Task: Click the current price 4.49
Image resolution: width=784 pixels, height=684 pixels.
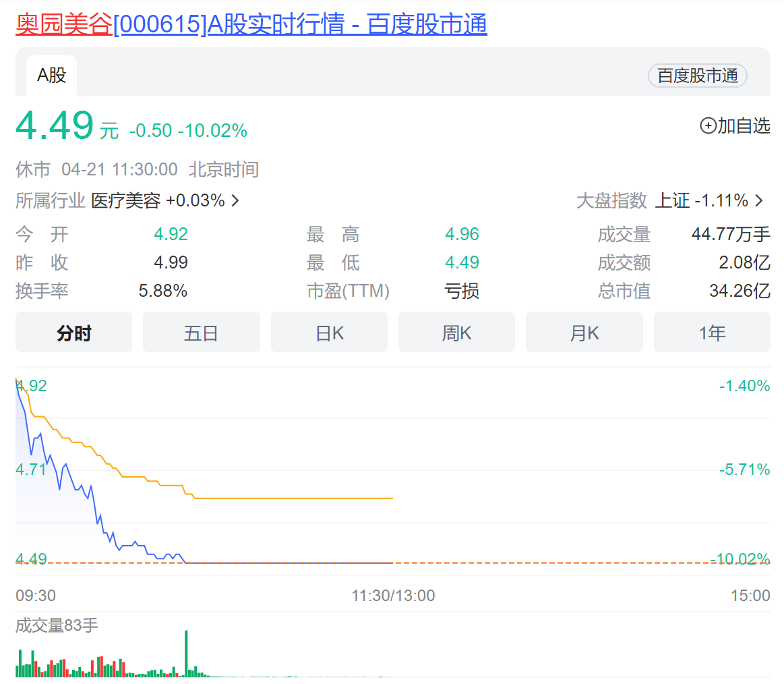Action: [55, 125]
